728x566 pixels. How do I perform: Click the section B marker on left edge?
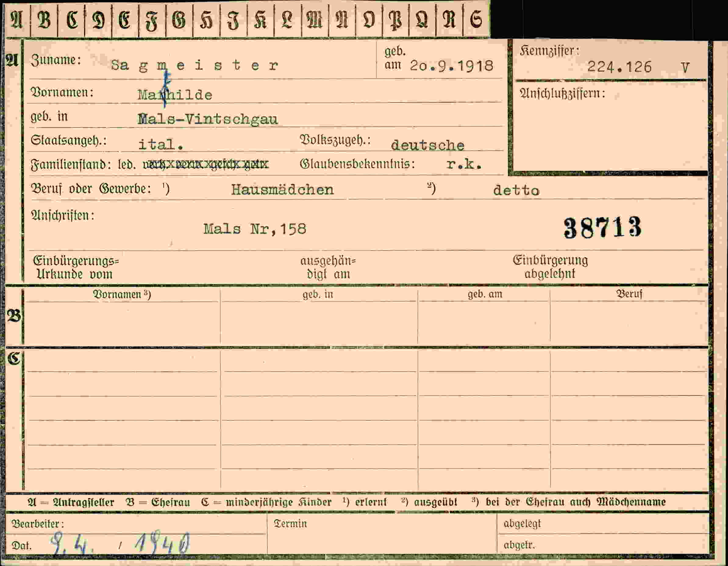pyautogui.click(x=14, y=316)
